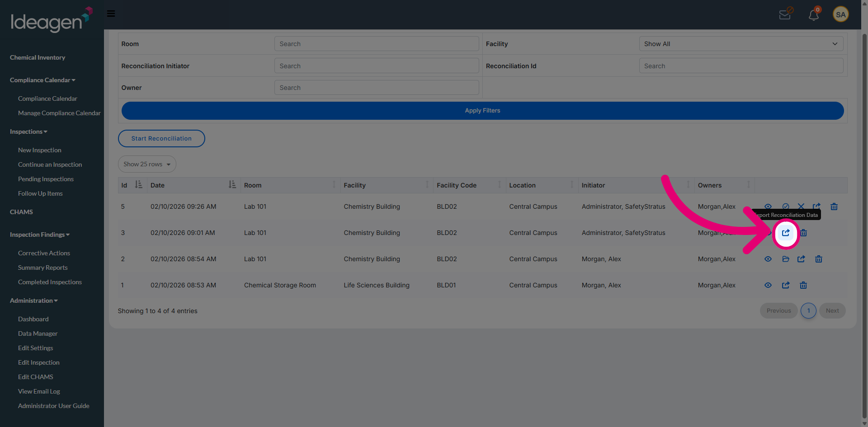Delete reconciliation Id 5 with trash icon
The width and height of the screenshot is (868, 427).
[x=834, y=206]
